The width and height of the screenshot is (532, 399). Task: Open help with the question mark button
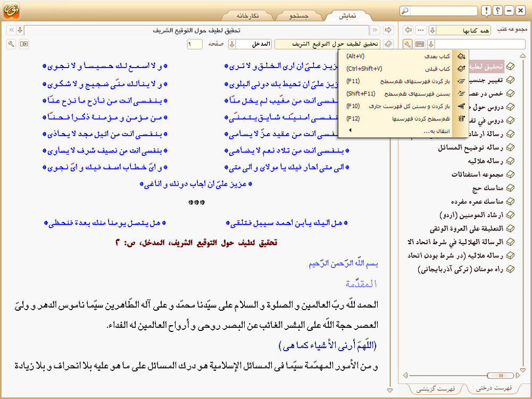point(497,11)
